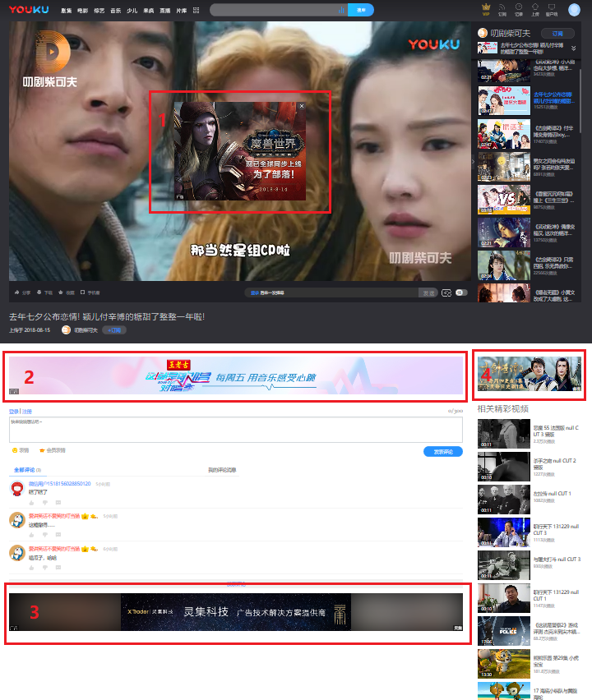
Task: Like the second comment with thumbs-up
Action: [x=31, y=534]
